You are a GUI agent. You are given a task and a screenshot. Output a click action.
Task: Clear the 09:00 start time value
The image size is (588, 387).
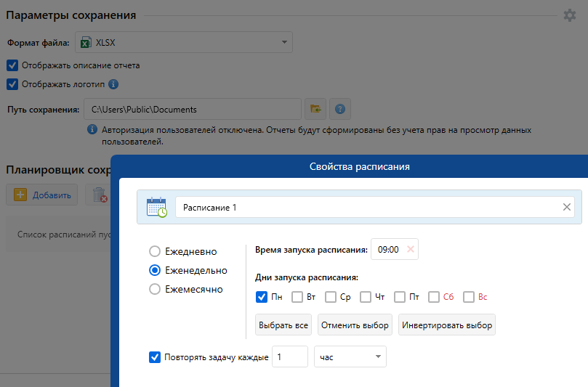[411, 249]
